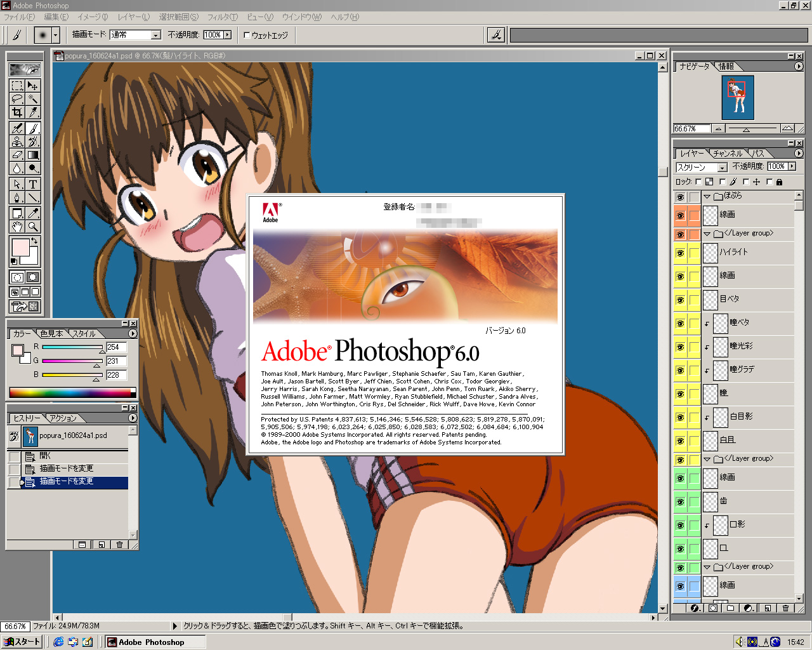Image resolution: width=812 pixels, height=650 pixels.
Task: Open the 選択範囲 menu
Action: pyautogui.click(x=178, y=17)
